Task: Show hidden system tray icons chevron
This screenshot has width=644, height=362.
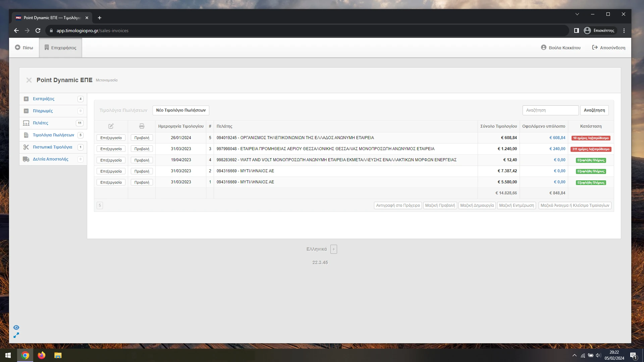Action: point(575,356)
